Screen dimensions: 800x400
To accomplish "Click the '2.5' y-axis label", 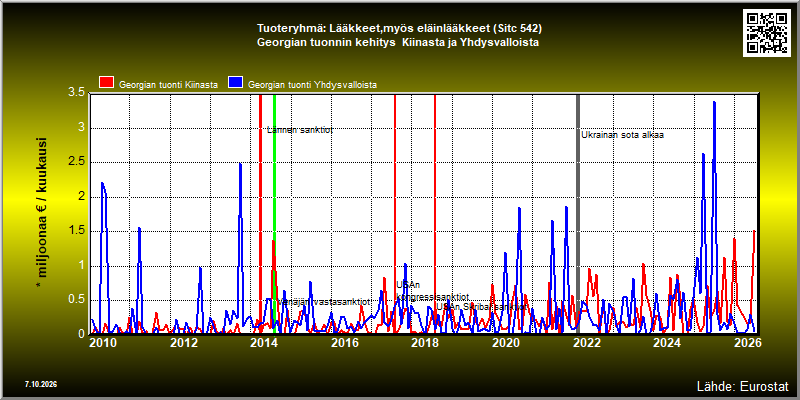I will 77,162.
